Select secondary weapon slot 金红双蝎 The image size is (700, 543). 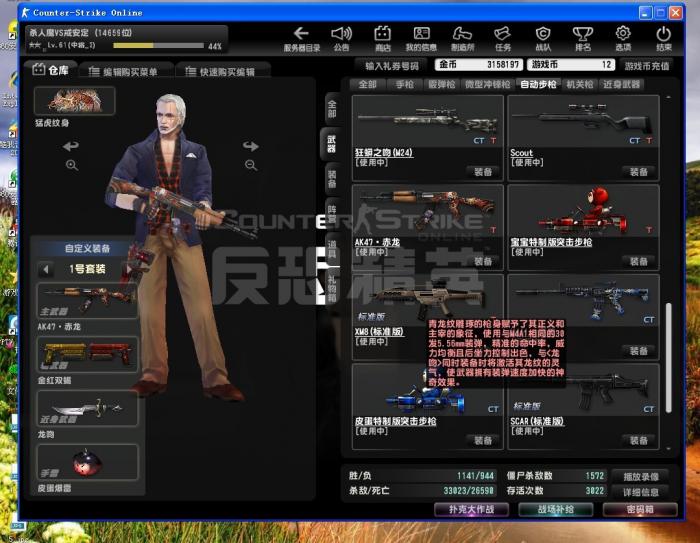click(88, 354)
